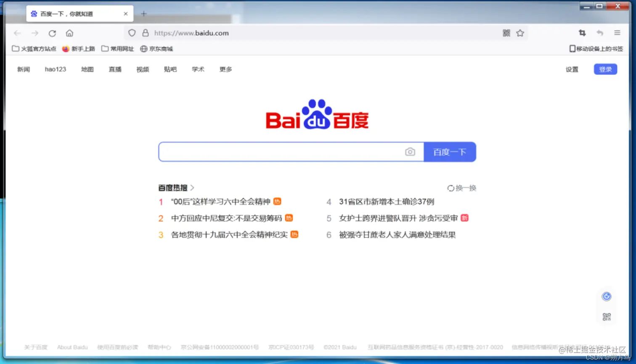Search by image using camera icon
Viewport: 636px width, 364px height.
(x=410, y=152)
